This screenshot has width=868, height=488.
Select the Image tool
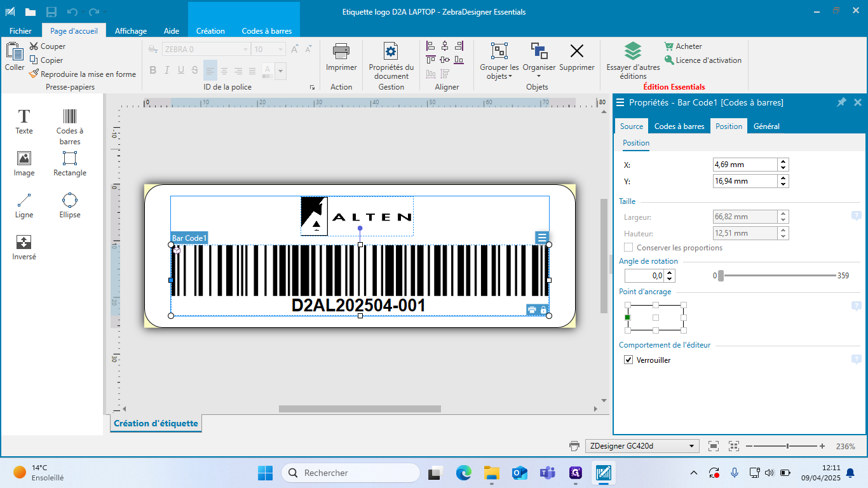click(24, 164)
